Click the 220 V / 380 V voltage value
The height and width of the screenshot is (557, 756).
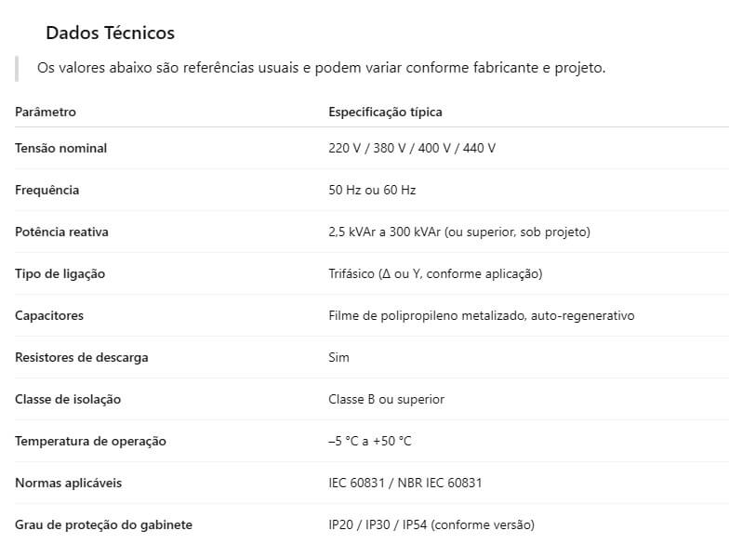click(412, 148)
